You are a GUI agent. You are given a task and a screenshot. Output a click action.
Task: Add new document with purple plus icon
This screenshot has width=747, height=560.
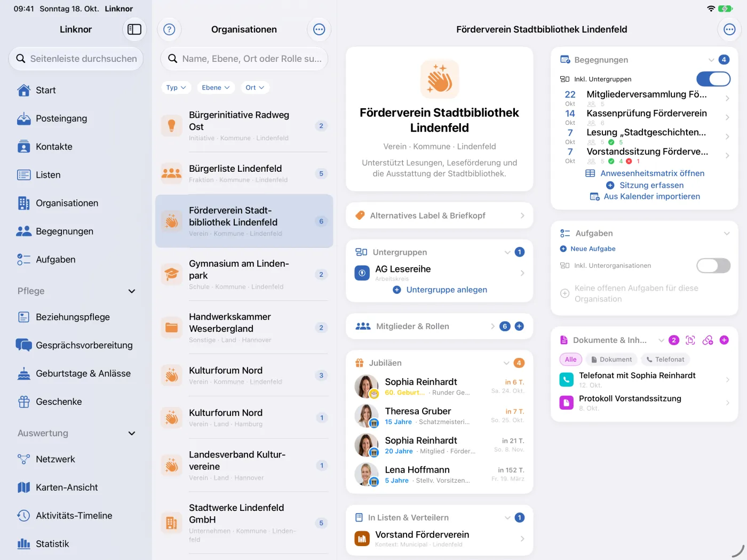point(724,340)
